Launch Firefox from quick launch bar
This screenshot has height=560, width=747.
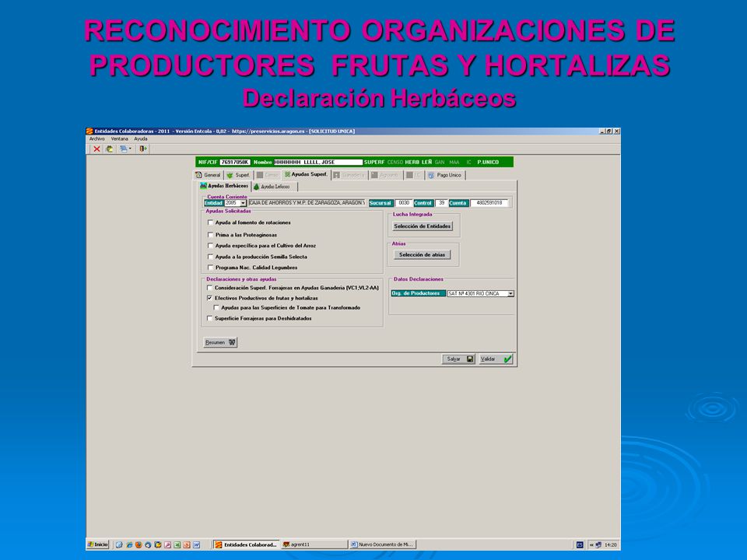coord(139,544)
